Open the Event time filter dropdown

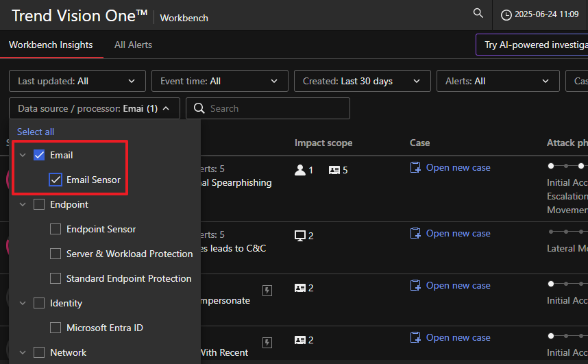pyautogui.click(x=219, y=81)
